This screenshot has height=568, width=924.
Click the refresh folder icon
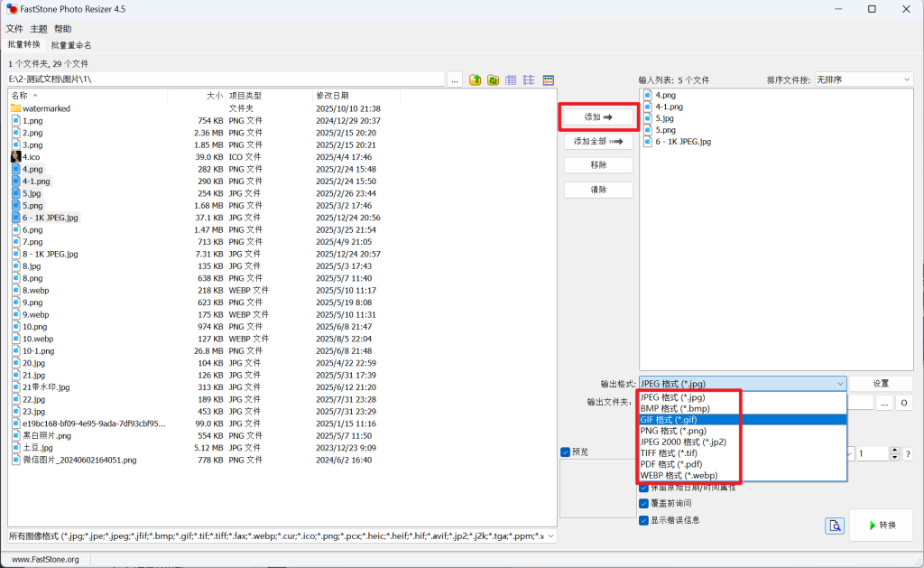tap(494, 80)
